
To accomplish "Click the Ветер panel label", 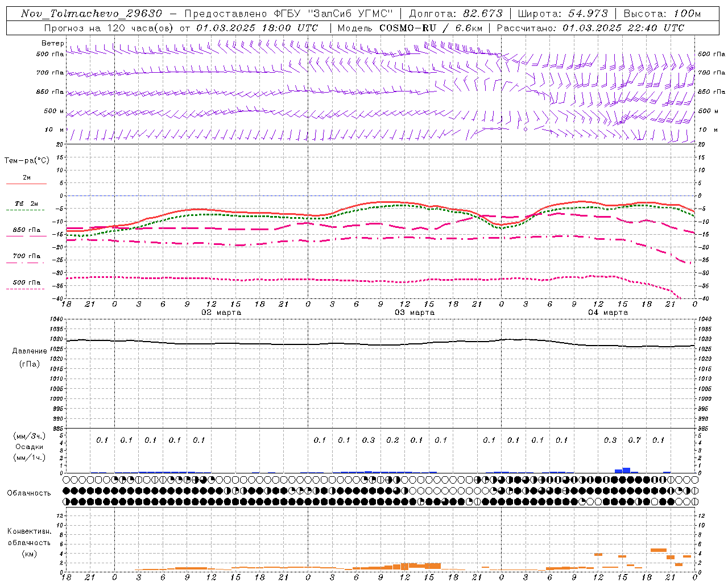I will coord(52,43).
